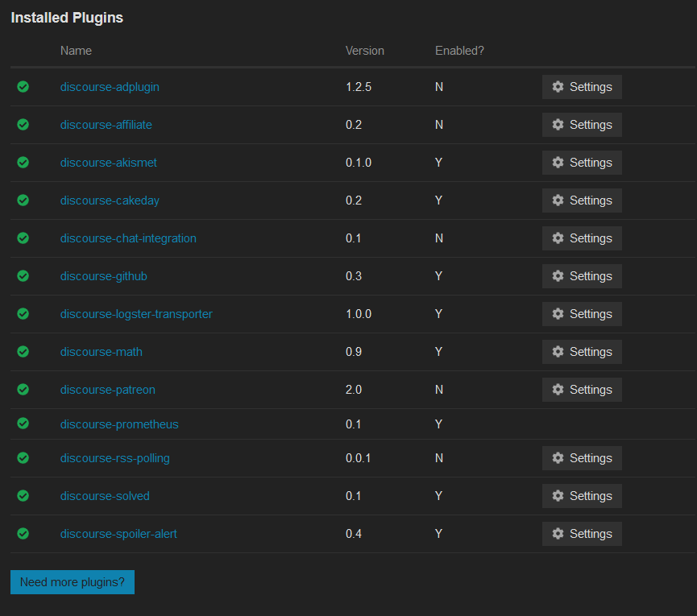Viewport: 697px width, 616px height.
Task: Open the discourse-rss-polling link
Action: tap(114, 458)
